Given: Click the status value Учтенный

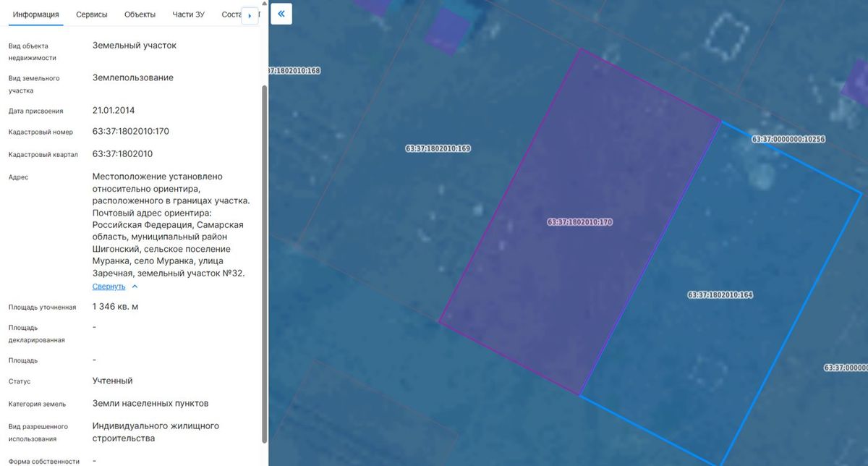Looking at the screenshot, I should click(112, 381).
